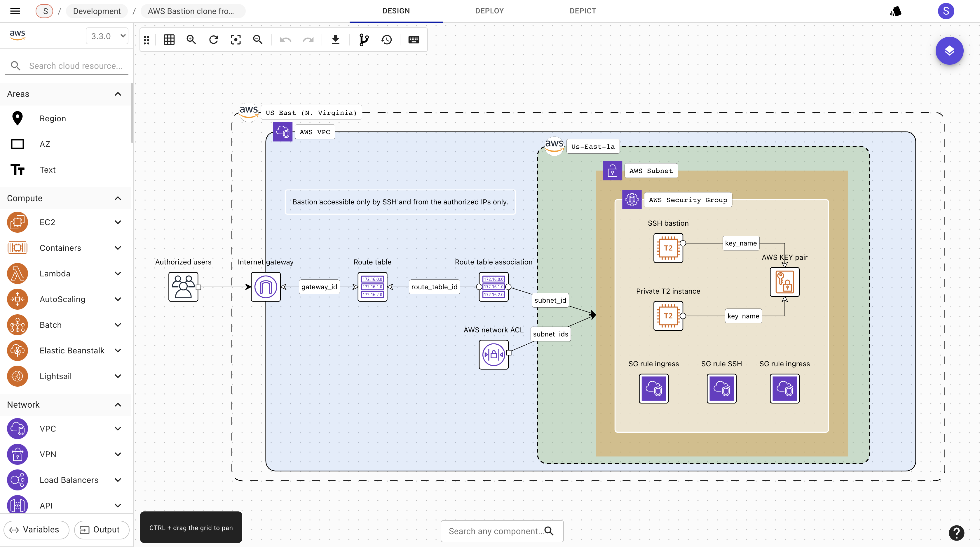Expand the Load Balancers category
Screen dimensions: 980x547
point(118,480)
